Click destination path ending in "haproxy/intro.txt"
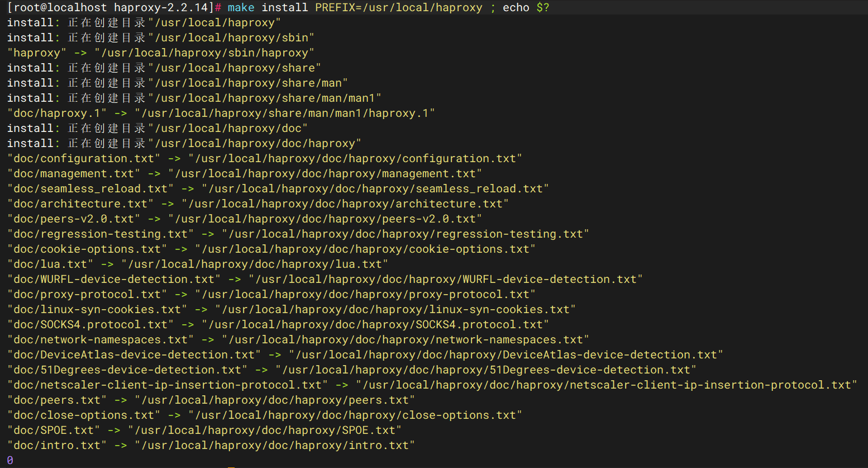 275,446
